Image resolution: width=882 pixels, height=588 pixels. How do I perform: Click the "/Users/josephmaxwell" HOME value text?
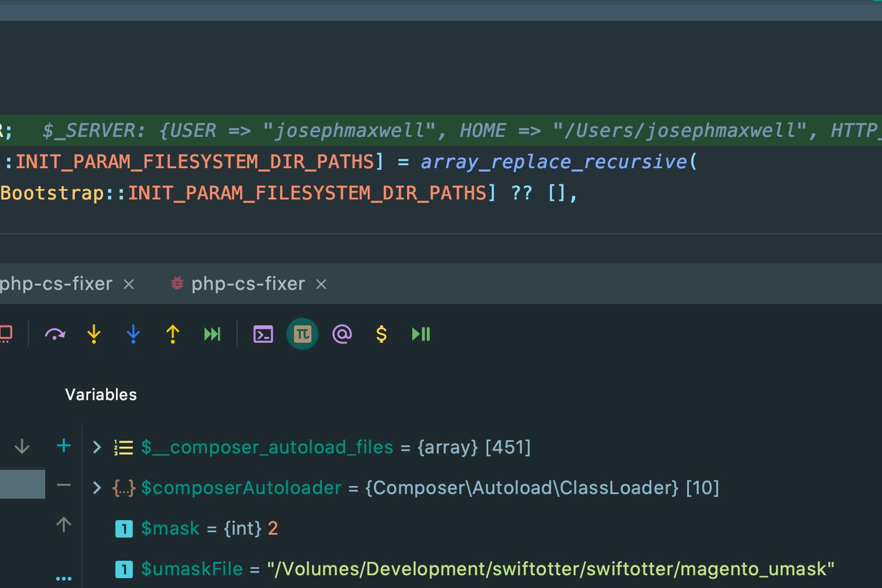pyautogui.click(x=680, y=130)
